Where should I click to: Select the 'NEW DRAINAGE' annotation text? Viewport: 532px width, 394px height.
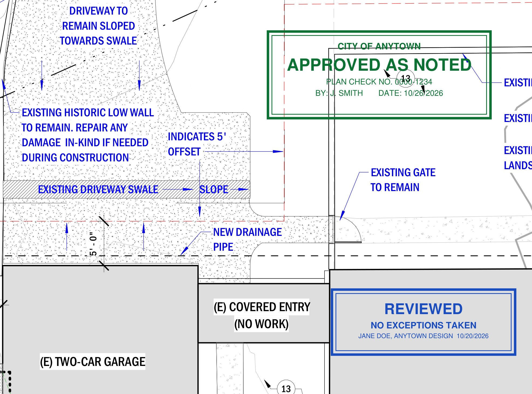(247, 232)
